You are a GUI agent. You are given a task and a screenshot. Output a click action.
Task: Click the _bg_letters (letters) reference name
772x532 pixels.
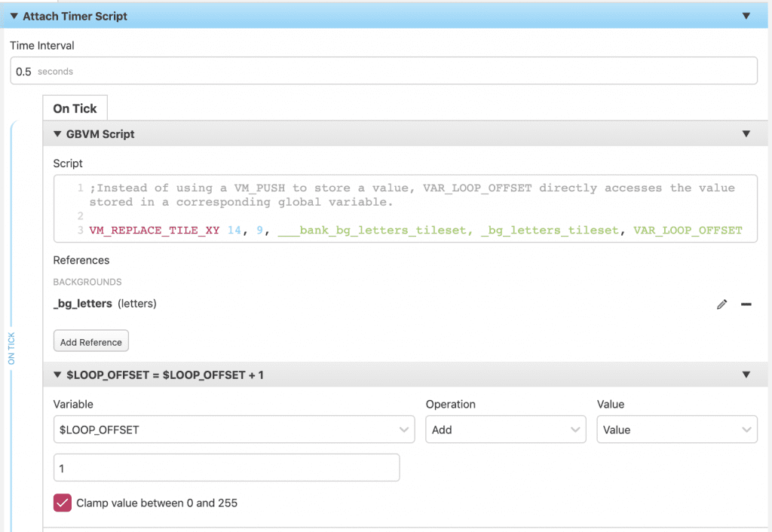pyautogui.click(x=105, y=304)
